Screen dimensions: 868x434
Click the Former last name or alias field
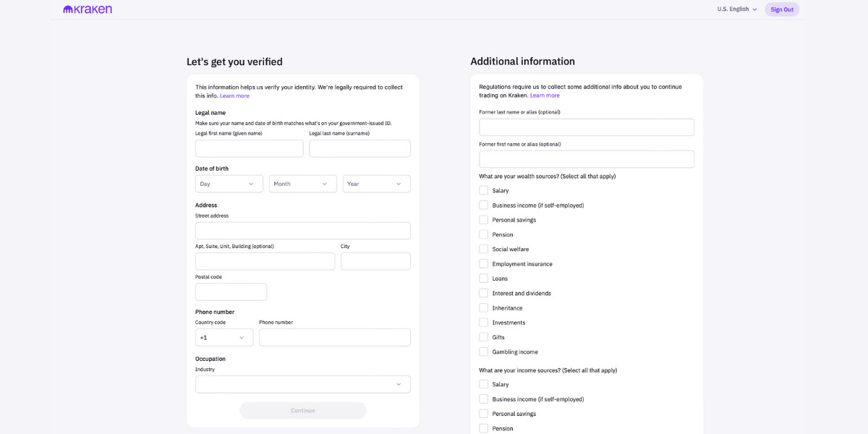[x=586, y=127]
